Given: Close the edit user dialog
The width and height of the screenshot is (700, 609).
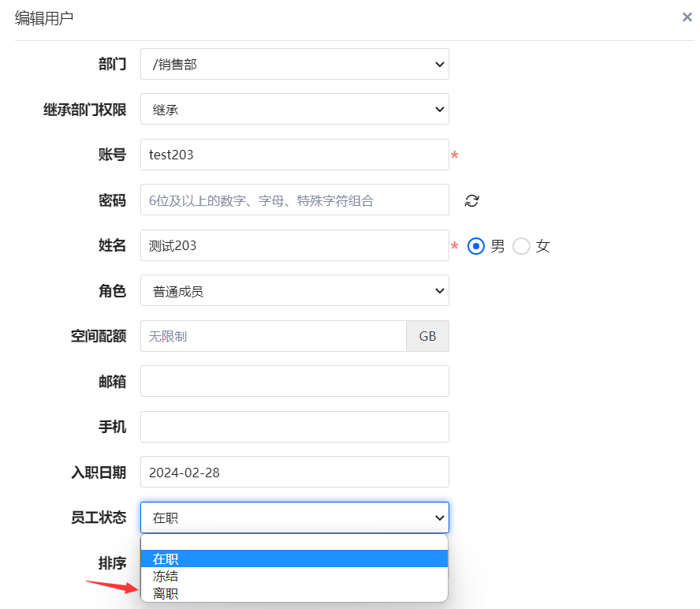Looking at the screenshot, I should (687, 17).
